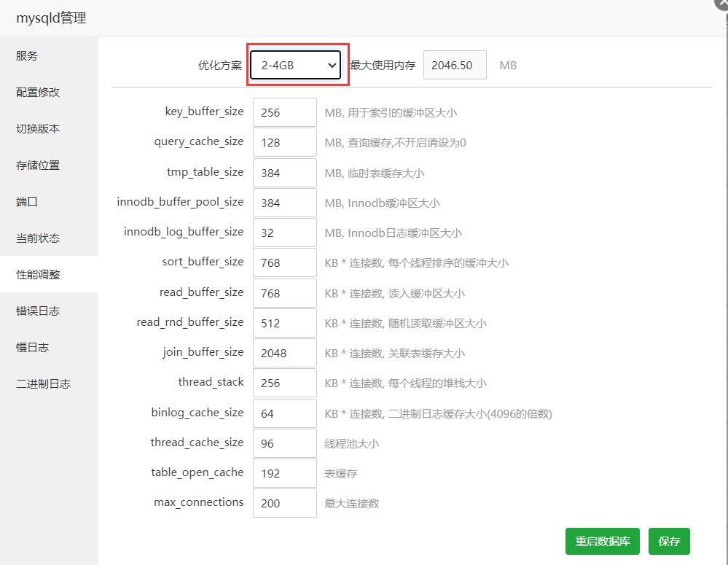Click the query_cache_size input box

(x=284, y=141)
